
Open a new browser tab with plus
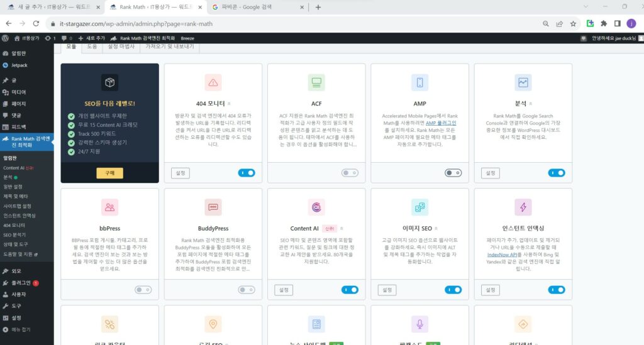318,7
